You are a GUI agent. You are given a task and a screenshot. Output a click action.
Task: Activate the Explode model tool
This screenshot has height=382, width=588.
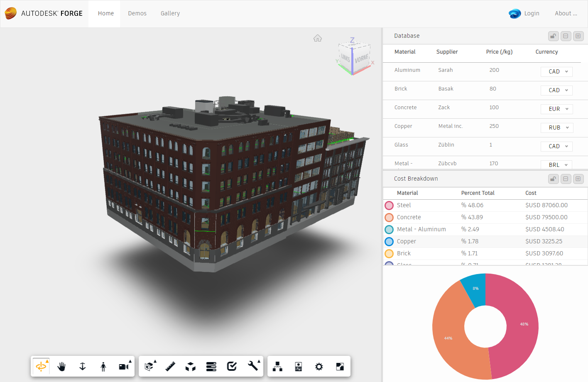(190, 366)
